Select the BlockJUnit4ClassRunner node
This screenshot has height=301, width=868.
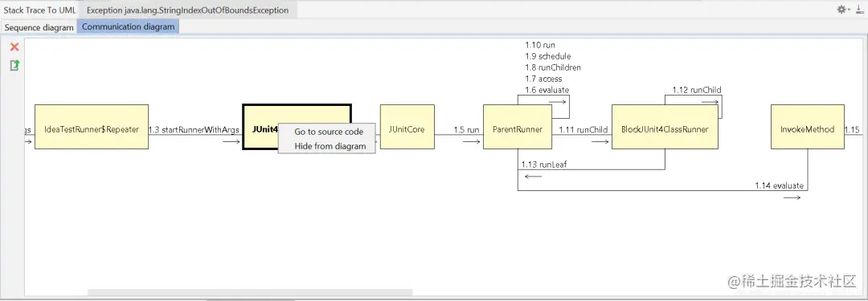[x=665, y=127]
